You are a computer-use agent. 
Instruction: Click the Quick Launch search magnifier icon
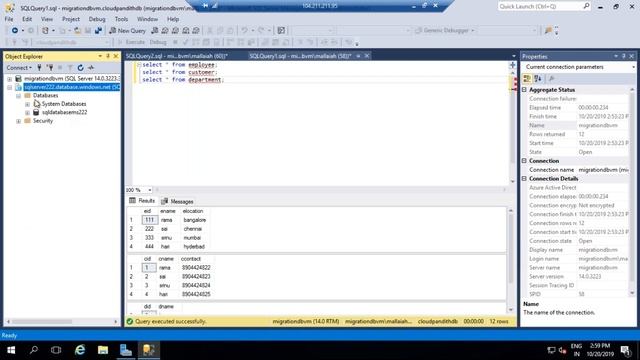[x=586, y=6]
